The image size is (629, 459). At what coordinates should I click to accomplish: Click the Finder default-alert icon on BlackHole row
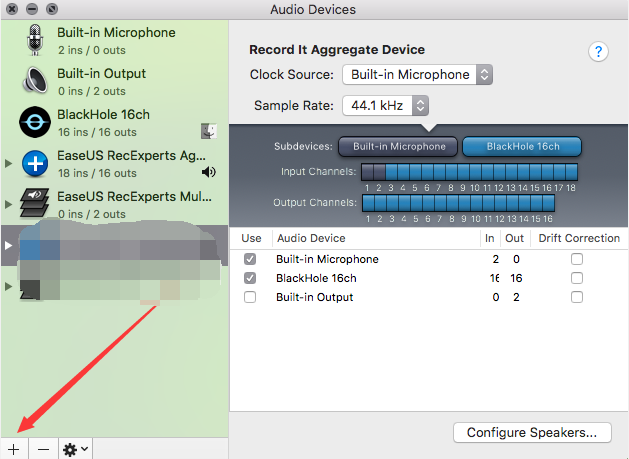tap(209, 131)
